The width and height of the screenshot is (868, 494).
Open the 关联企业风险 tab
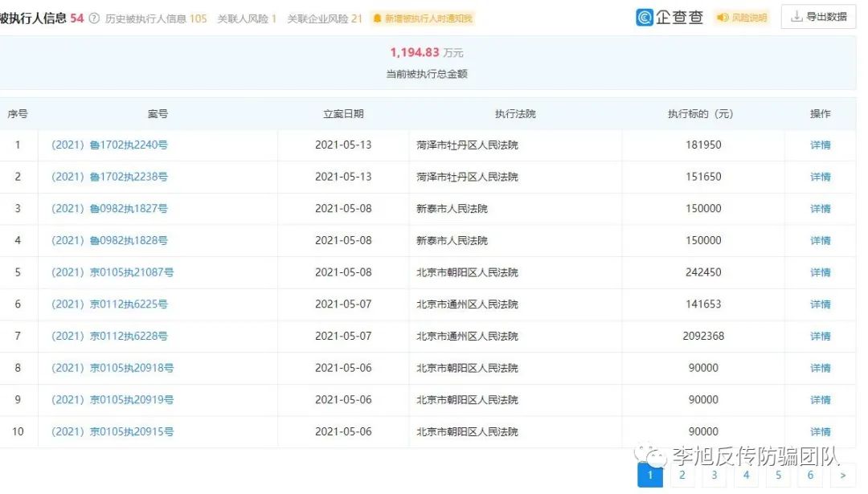pyautogui.click(x=325, y=18)
